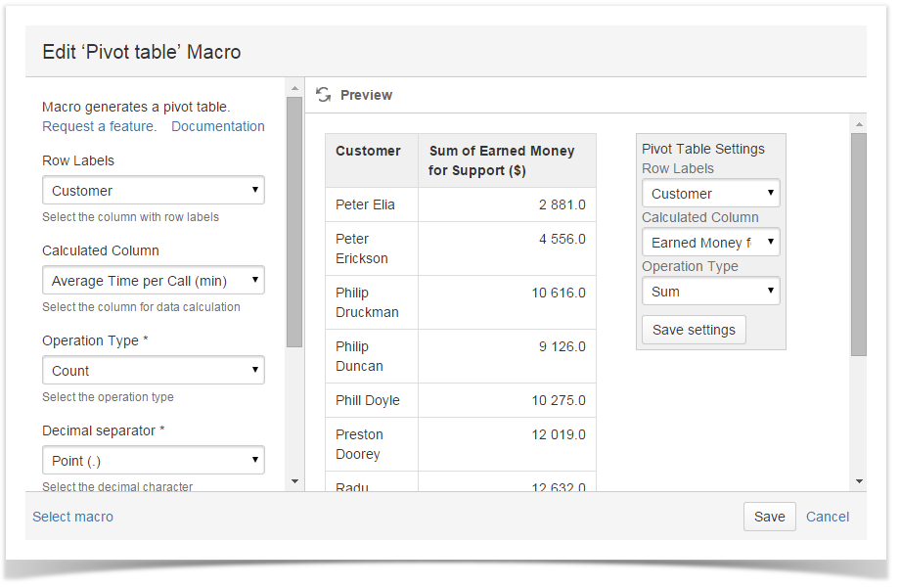The image size is (900, 588).
Task: Open the Documentation link
Action: [x=218, y=126]
